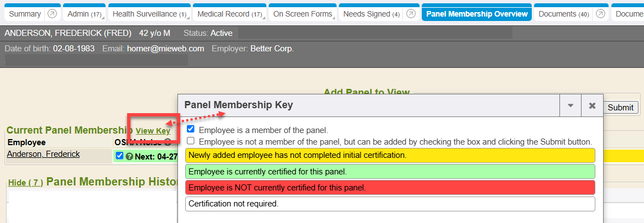The width and height of the screenshot is (644, 223).
Task: Click the red 'NOT currently certified' color bar
Action: [390, 187]
